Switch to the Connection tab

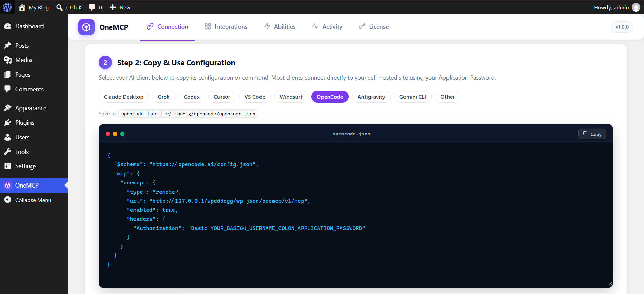click(x=167, y=27)
